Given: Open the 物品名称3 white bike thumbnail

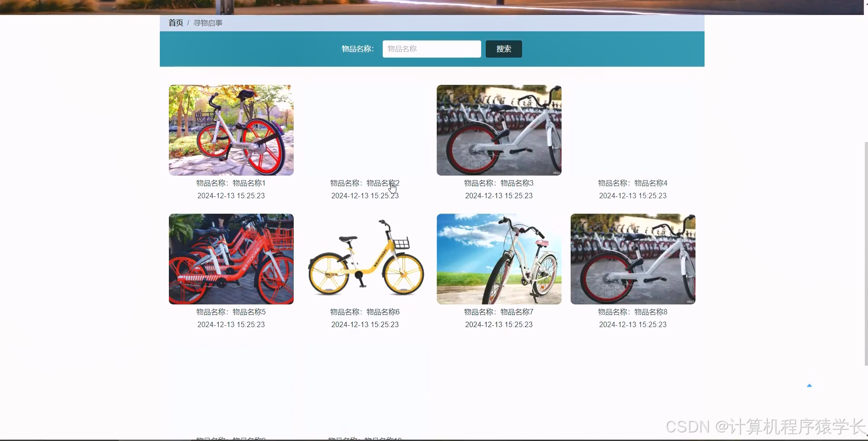Looking at the screenshot, I should tap(498, 130).
